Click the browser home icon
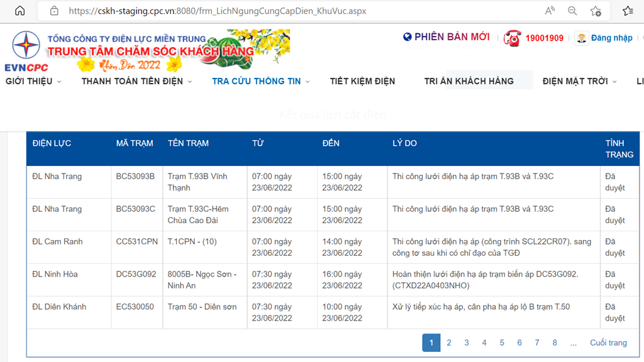The height and width of the screenshot is (362, 644). [x=20, y=11]
